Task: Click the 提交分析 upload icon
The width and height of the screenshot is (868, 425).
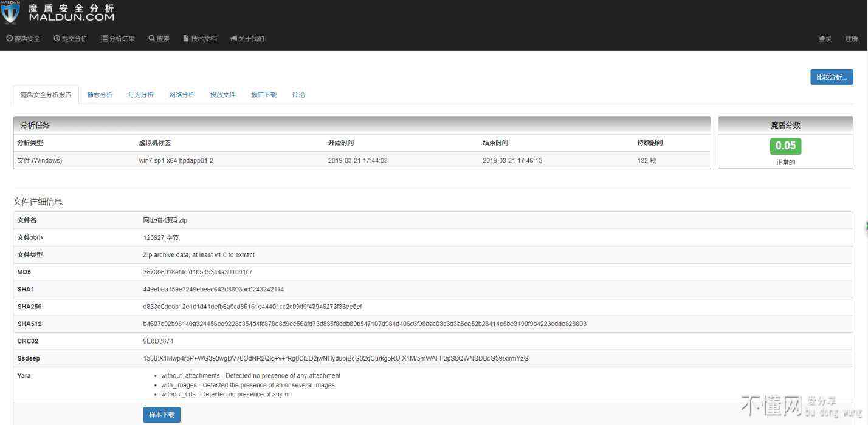Action: click(x=57, y=39)
